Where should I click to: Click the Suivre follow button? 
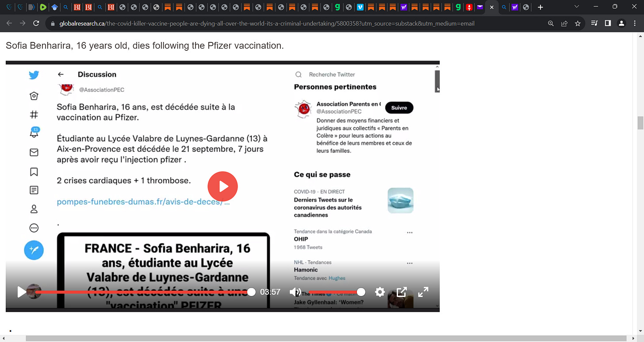click(399, 108)
